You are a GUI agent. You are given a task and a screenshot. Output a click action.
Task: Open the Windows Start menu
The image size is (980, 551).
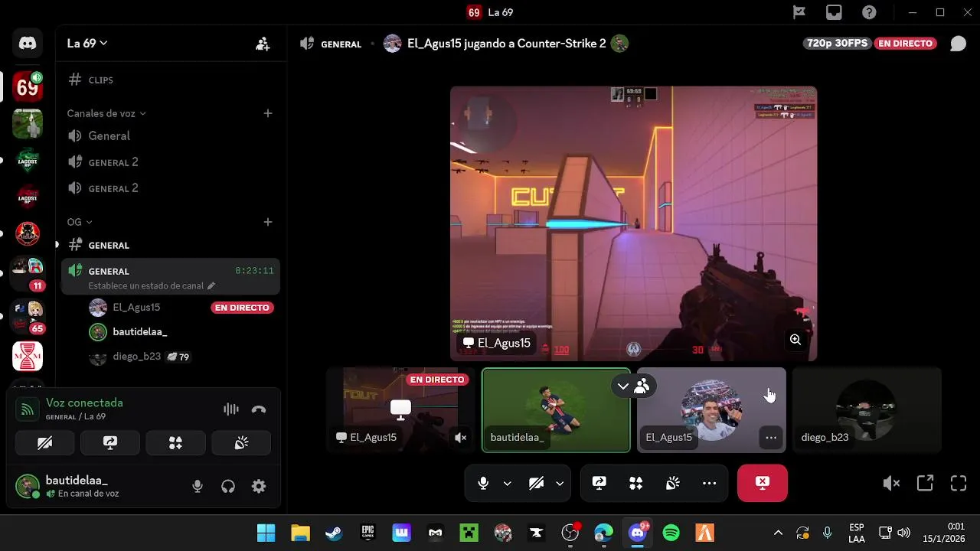266,533
